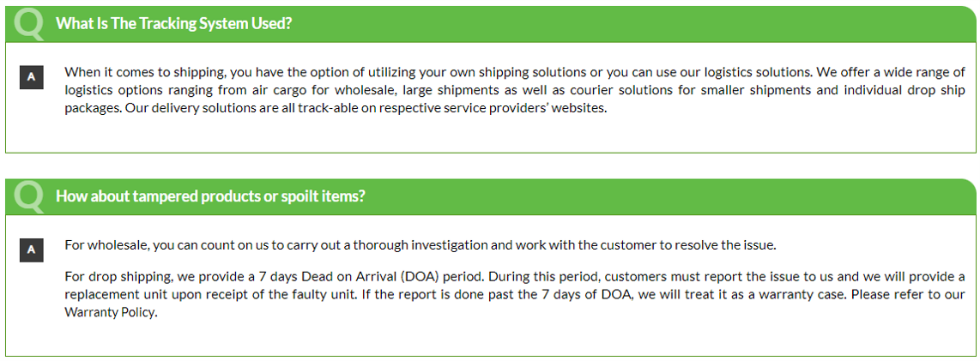The width and height of the screenshot is (980, 361).
Task: Click the dark A icon in the tampered products answer
Action: (x=31, y=250)
